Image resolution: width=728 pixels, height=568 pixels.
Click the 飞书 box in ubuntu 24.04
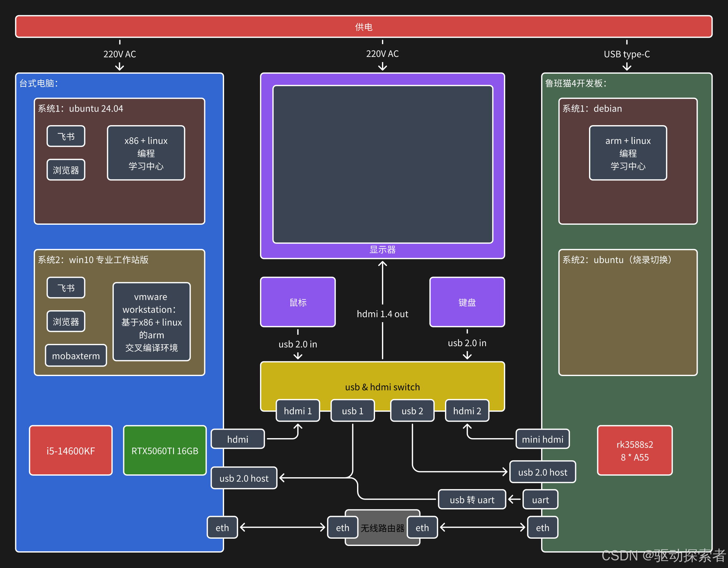click(x=66, y=136)
